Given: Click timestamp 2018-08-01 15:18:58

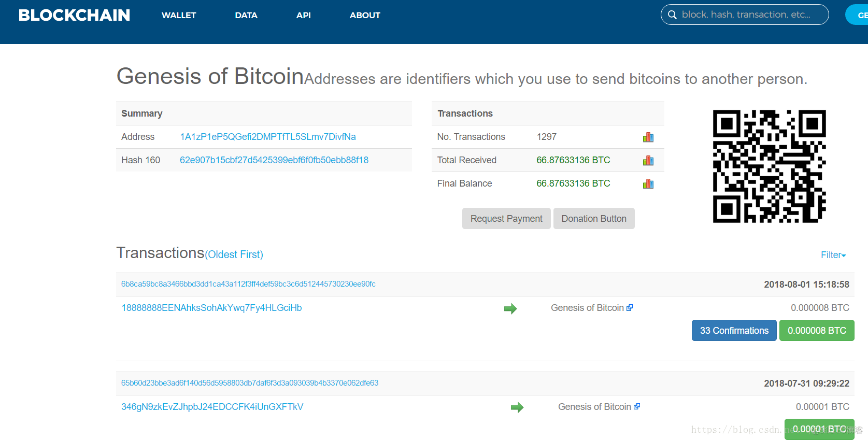Looking at the screenshot, I should (x=806, y=285).
